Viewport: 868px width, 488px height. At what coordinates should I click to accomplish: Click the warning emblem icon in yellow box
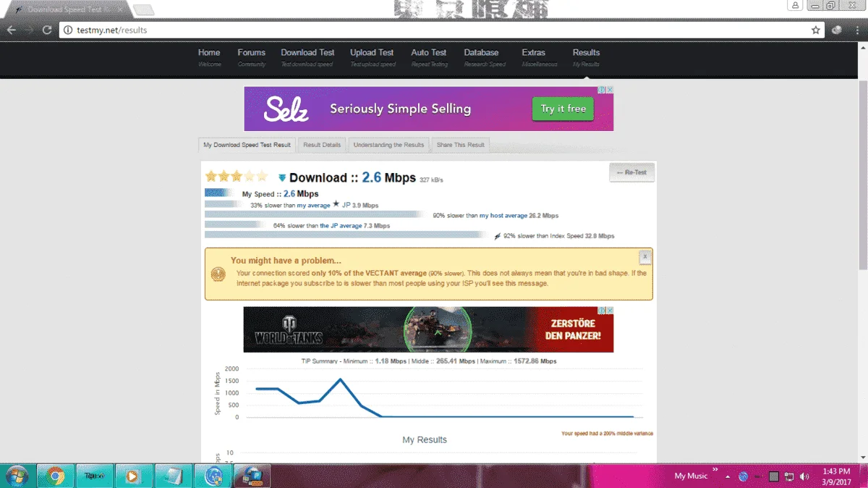click(x=218, y=274)
